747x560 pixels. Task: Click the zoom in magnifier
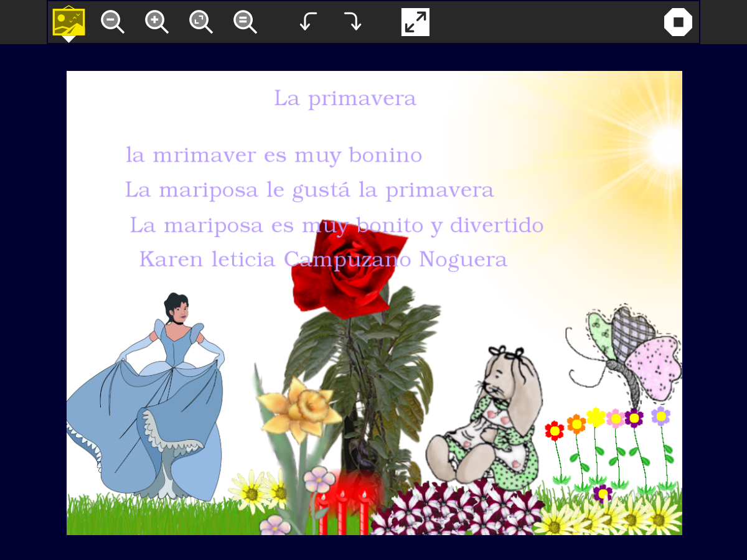point(157,22)
